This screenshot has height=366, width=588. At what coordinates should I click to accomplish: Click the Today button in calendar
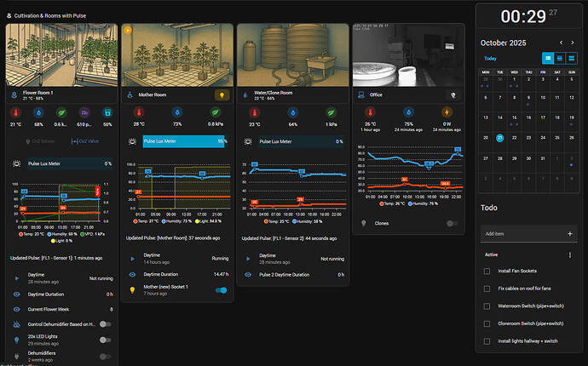490,59
